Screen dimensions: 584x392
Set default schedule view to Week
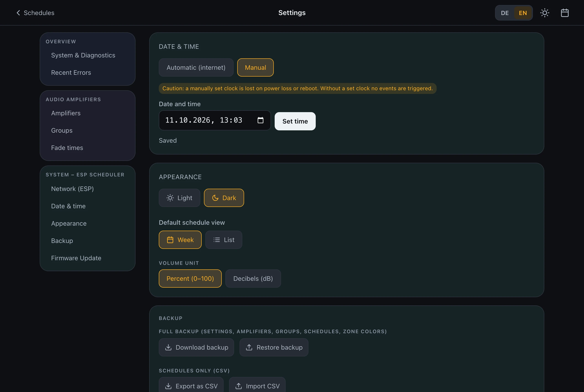[x=180, y=240]
